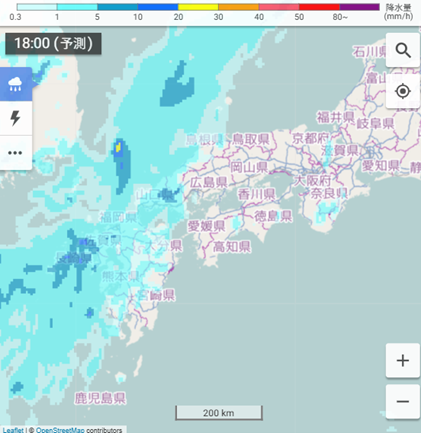Screen dimensions: 421x433
Task: Click the orange 30 mm/h legend swatch
Action: [x=238, y=7]
